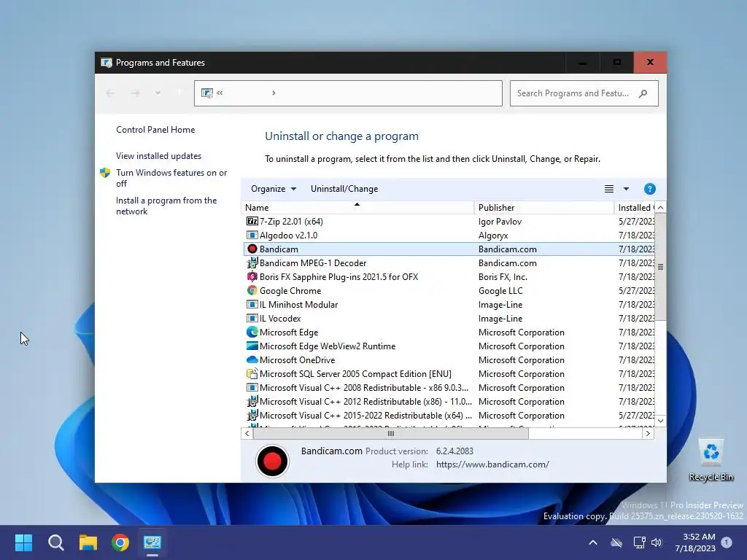The height and width of the screenshot is (560, 747).
Task: Select the IL Vocodex row text
Action: 280,318
